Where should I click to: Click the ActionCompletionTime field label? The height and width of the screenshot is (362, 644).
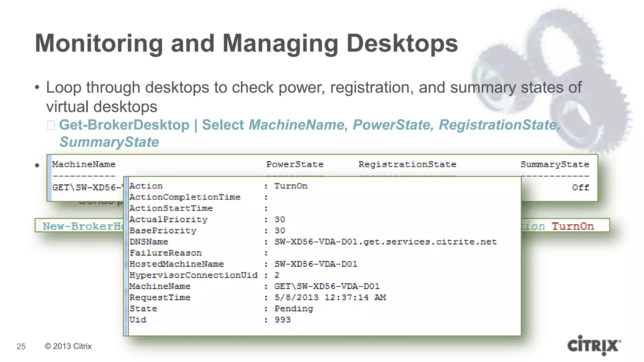[185, 197]
